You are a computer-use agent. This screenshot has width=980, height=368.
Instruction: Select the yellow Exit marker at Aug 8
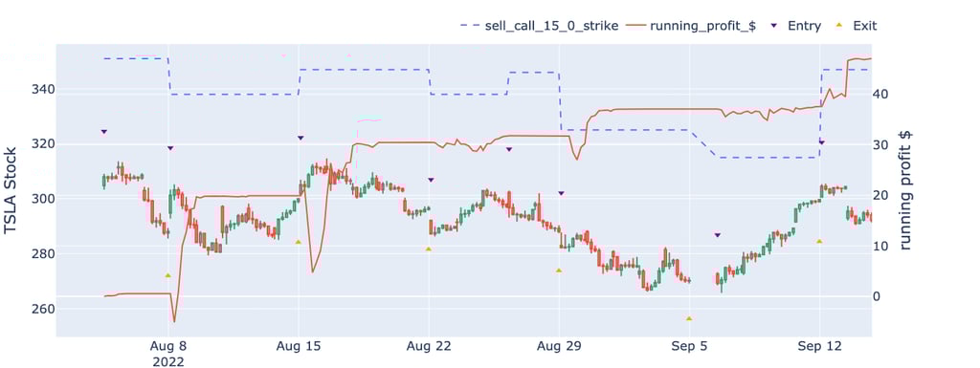167,275
